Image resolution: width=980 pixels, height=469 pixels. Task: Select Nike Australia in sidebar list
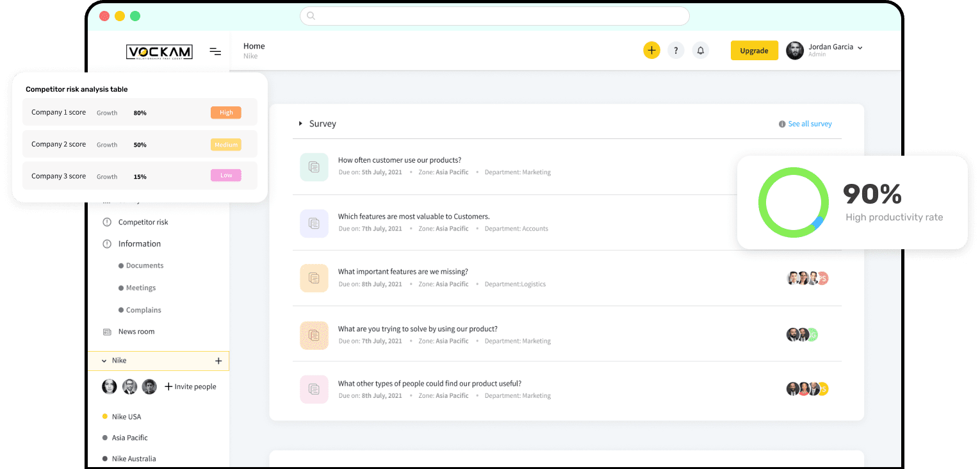click(134, 459)
